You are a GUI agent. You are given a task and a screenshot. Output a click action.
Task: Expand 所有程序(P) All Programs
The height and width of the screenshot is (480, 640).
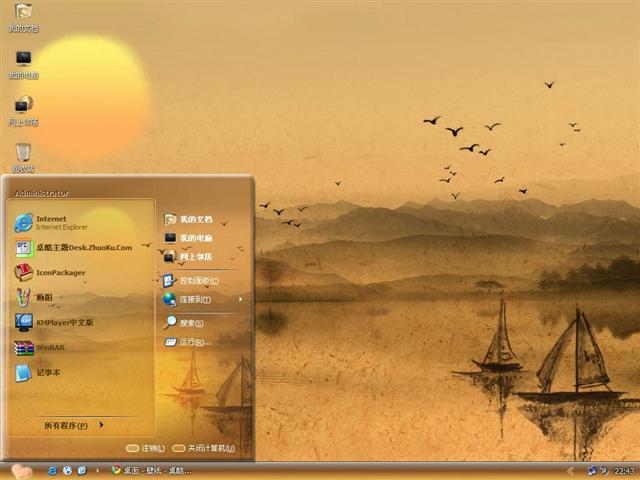click(73, 425)
